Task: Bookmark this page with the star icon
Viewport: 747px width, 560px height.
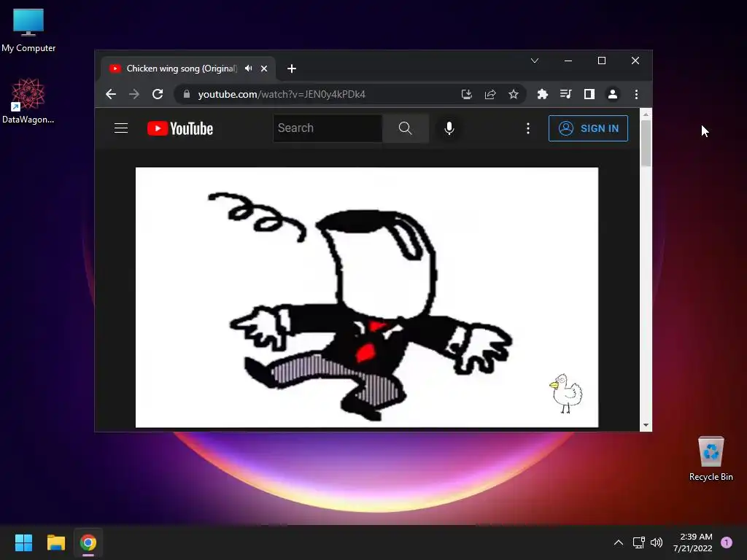Action: click(514, 94)
